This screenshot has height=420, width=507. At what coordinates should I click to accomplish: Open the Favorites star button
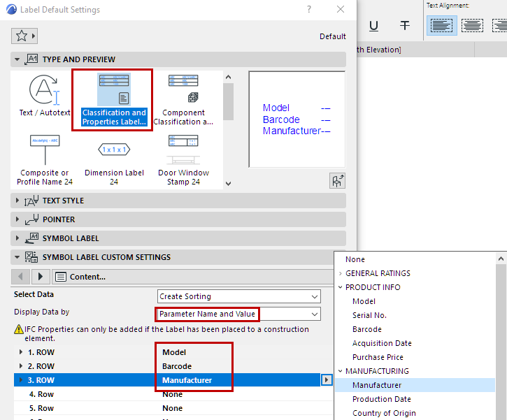pos(24,36)
